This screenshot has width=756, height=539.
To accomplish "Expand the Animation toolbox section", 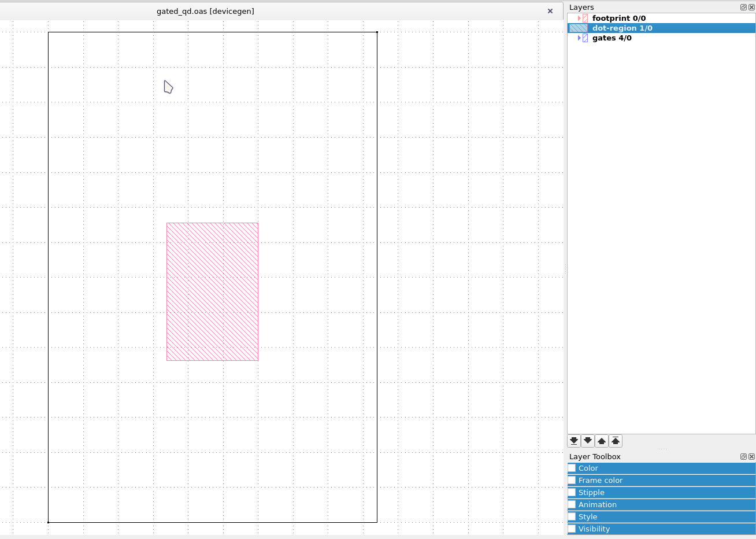I will click(x=598, y=505).
